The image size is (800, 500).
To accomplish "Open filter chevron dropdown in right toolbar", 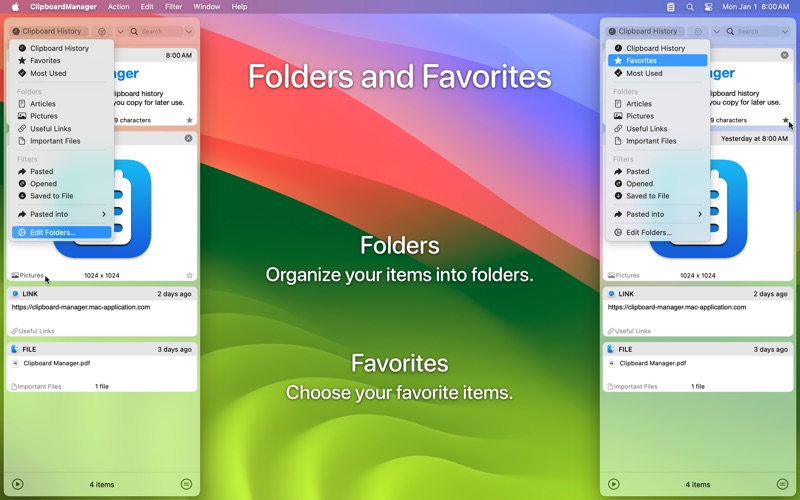I will tap(716, 32).
